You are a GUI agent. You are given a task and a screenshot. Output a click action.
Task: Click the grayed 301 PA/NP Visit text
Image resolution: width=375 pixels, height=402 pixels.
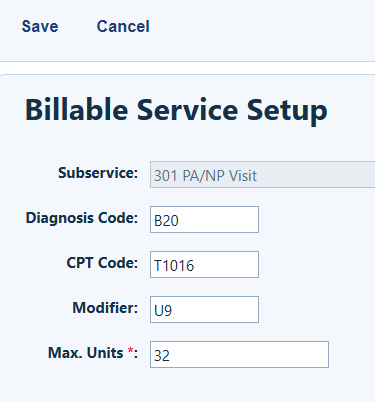pyautogui.click(x=206, y=176)
